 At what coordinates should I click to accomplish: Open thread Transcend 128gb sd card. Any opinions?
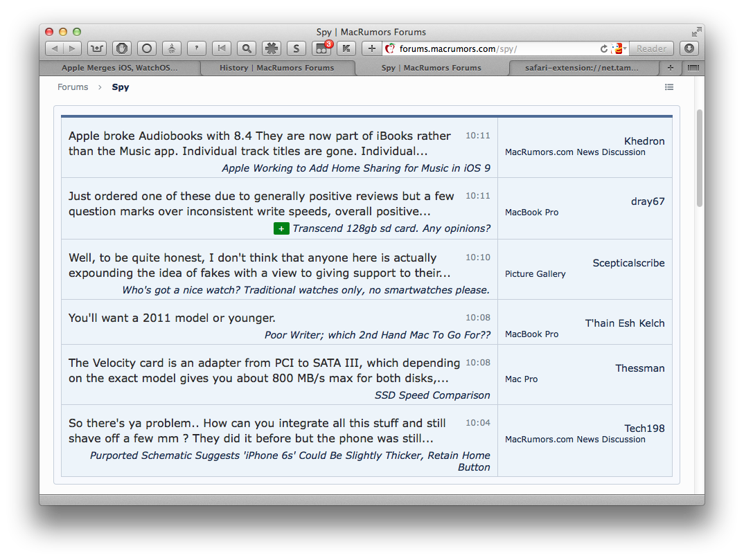pyautogui.click(x=391, y=228)
